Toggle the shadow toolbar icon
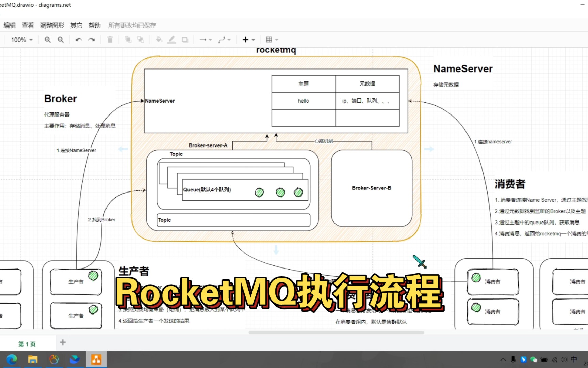This screenshot has width=588, height=368. [x=185, y=40]
